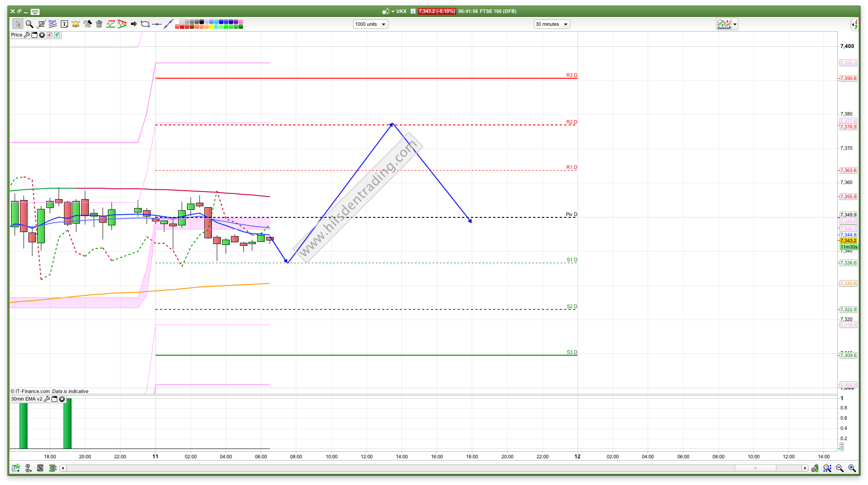Click the zoom out magnifier icon

[840, 468]
